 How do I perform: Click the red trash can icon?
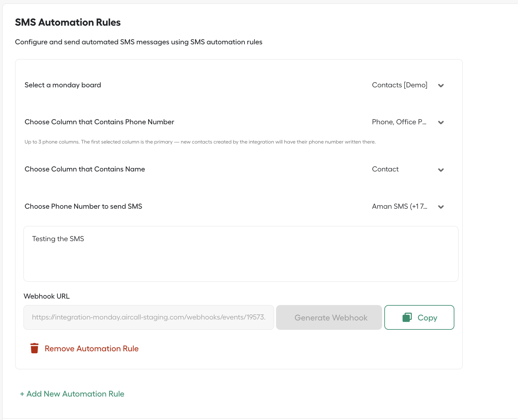[34, 348]
